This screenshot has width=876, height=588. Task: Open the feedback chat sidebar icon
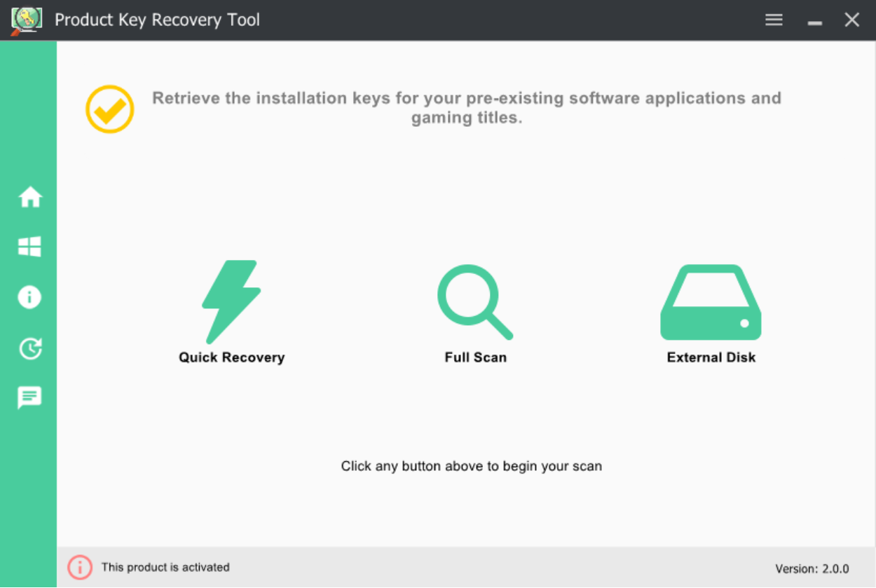[29, 398]
